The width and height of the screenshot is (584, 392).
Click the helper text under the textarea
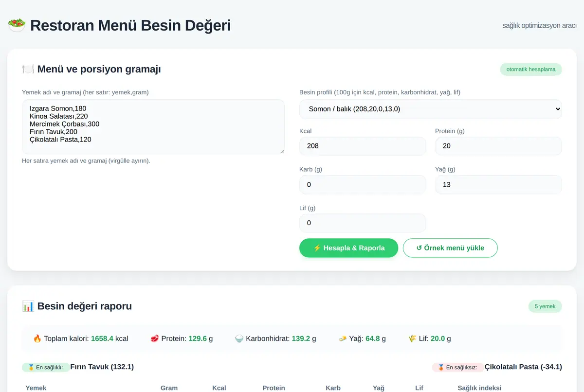tap(86, 160)
